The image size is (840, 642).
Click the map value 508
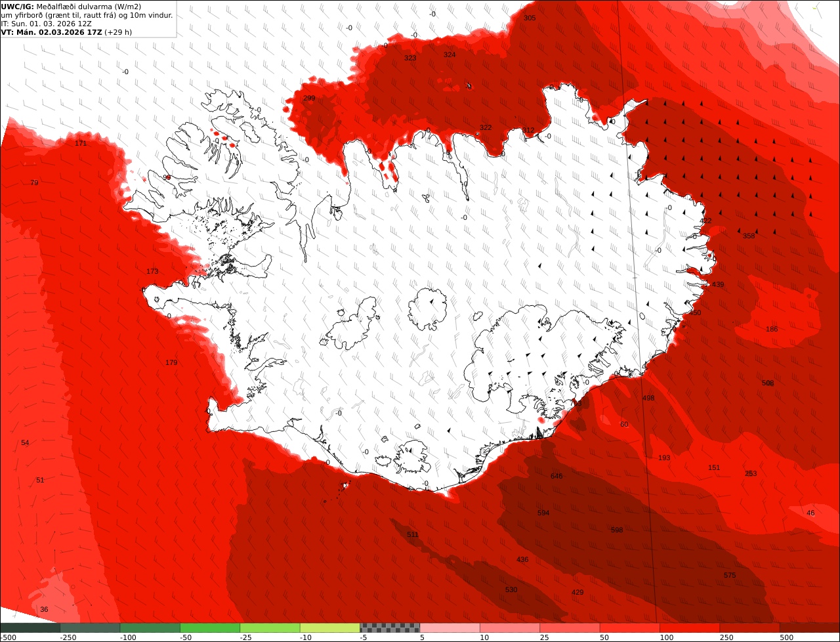coord(768,383)
